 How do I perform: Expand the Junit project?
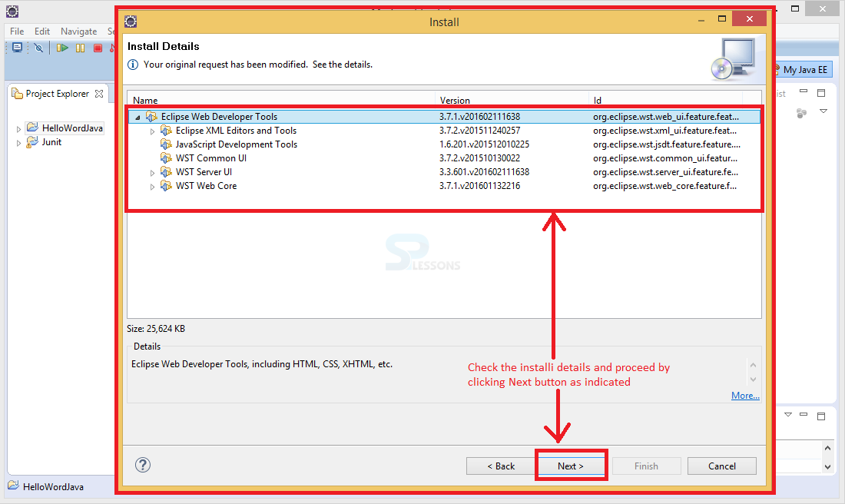click(18, 143)
